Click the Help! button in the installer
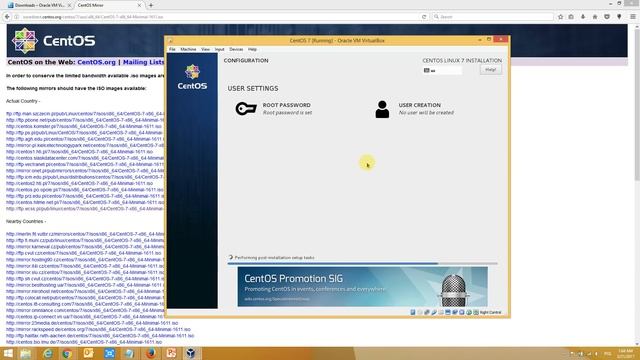Screen dimensions: 640x360 491,70
